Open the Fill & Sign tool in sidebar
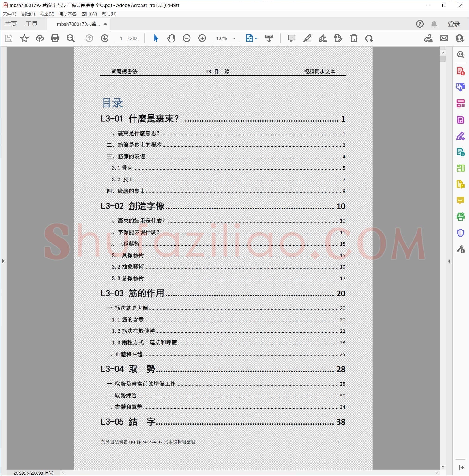The width and height of the screenshot is (469, 476). 461,136
